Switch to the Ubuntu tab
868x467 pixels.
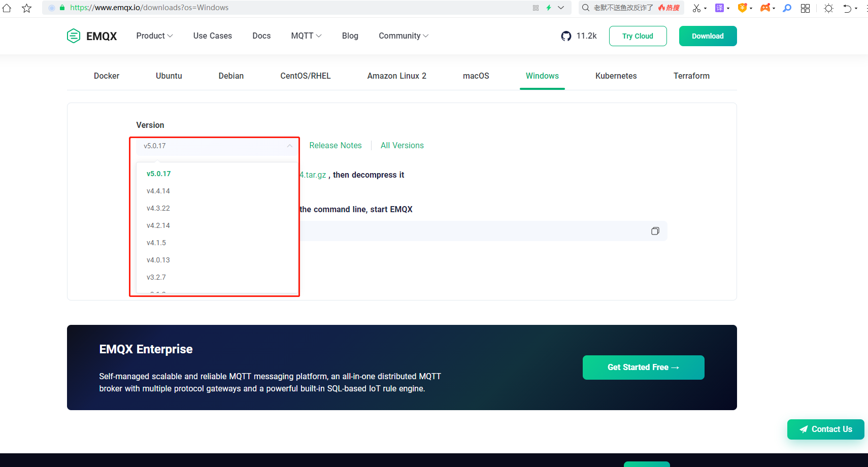point(169,76)
